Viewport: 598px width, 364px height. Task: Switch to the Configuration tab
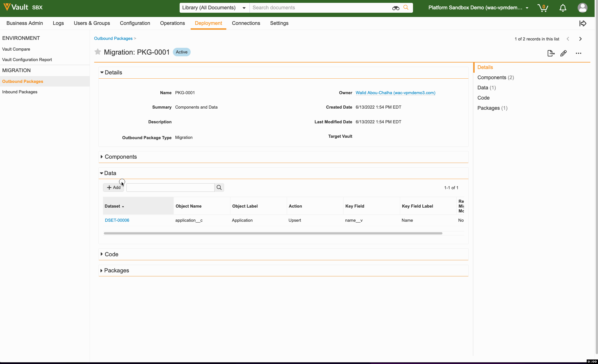[135, 23]
